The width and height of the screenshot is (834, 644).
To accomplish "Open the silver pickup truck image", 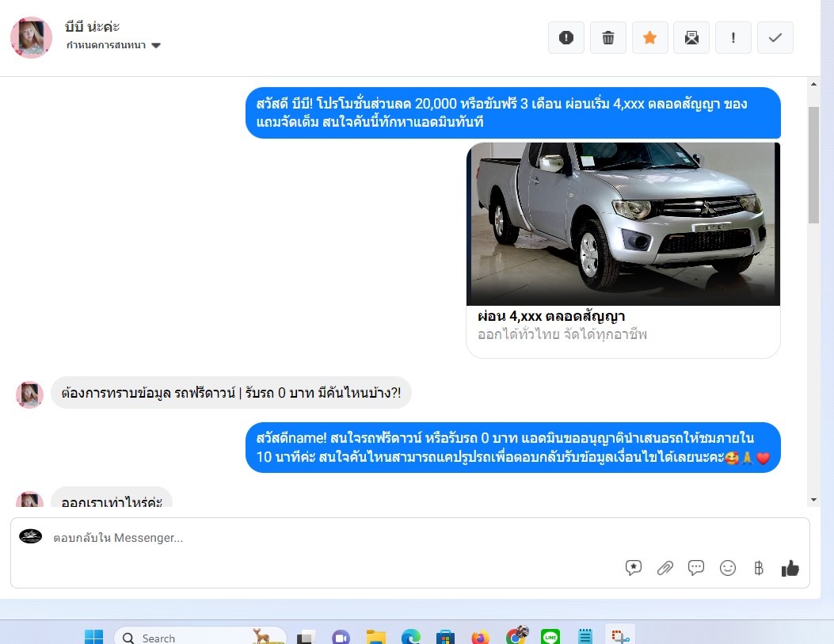I will coord(623,223).
